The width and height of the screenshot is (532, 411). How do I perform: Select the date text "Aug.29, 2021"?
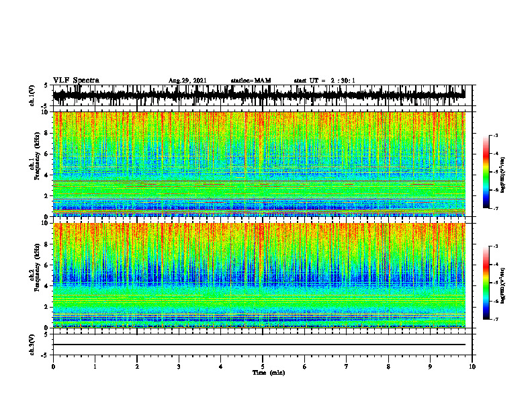pyautogui.click(x=187, y=81)
